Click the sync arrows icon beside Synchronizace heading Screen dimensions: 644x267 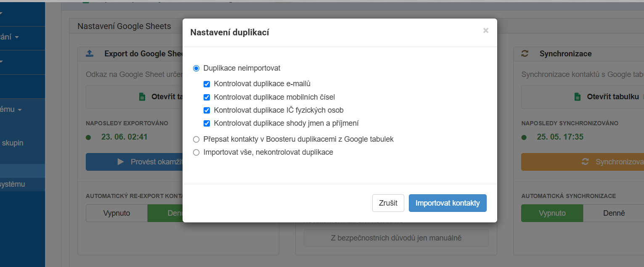525,53
